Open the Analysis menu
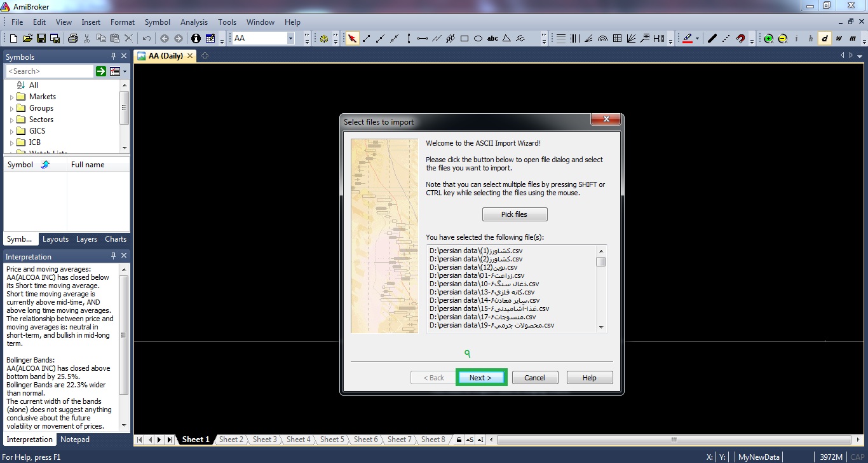This screenshot has height=463, width=868. pos(194,22)
